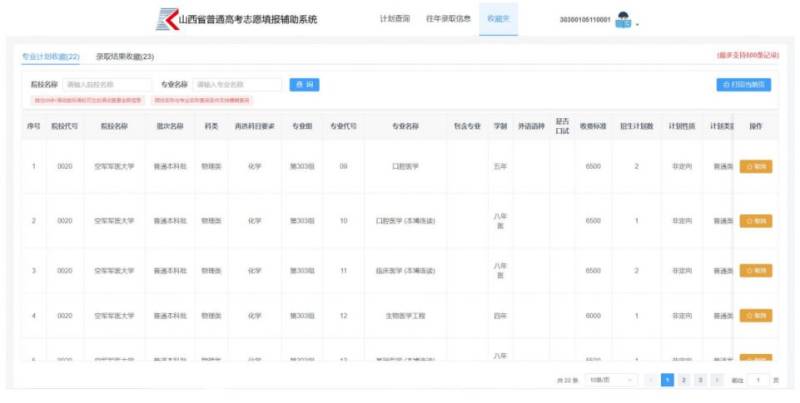Expand the dropdown arrow beside the avatar
Viewport: 800px width, 403px height.
638,24
